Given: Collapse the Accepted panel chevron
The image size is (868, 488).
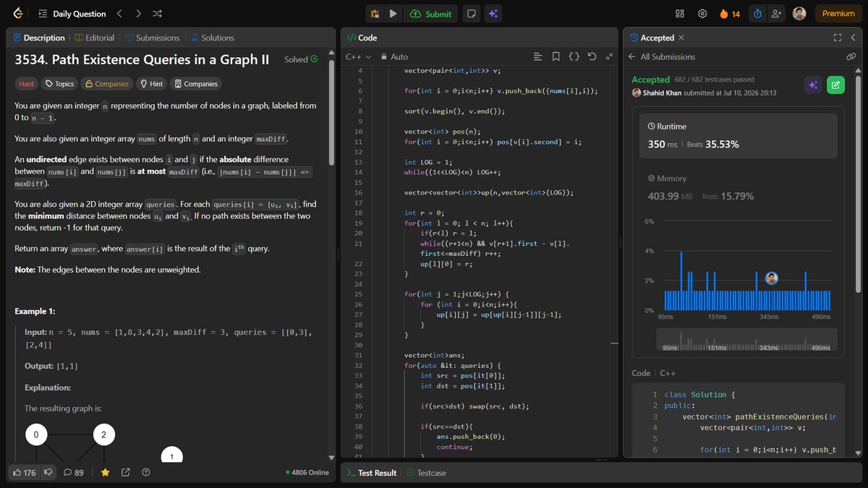Looking at the screenshot, I should pos(854,38).
